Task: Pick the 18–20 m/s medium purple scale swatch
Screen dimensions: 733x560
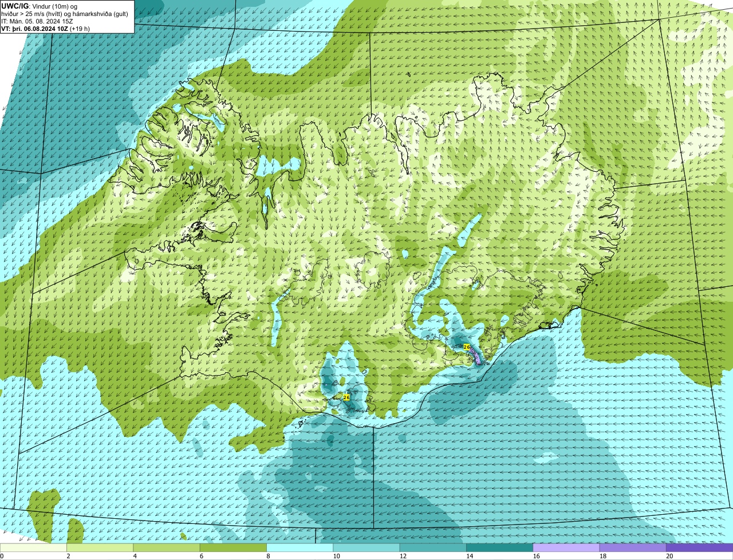Action: point(633,548)
